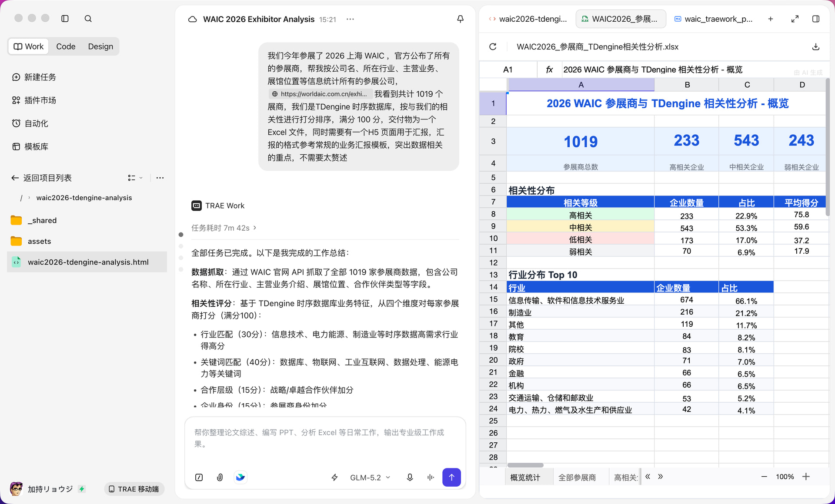Send the message with the arrow button

[x=451, y=477]
